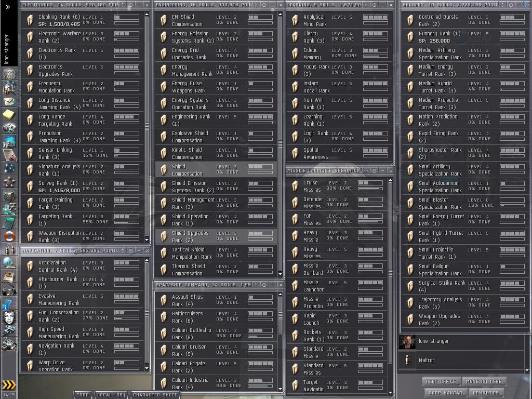Click the RENT OFFICE button

point(441,381)
